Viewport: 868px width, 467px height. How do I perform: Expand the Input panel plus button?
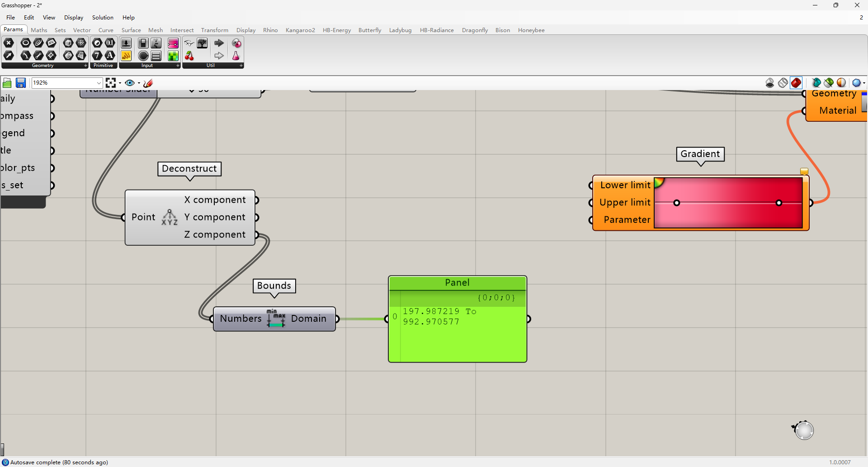[178, 66]
